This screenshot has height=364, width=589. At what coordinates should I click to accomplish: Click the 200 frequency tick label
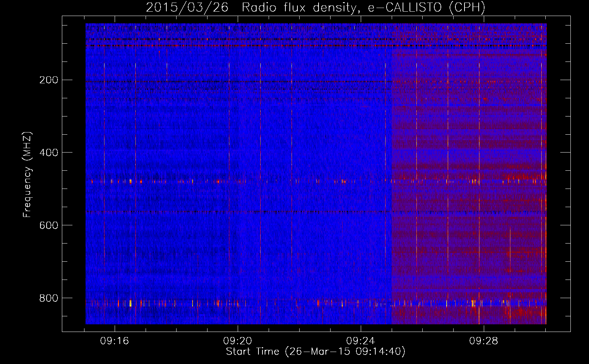click(49, 80)
